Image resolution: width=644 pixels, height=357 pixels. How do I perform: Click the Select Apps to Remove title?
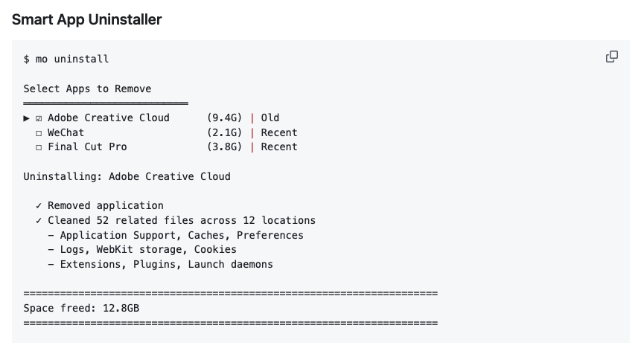(x=87, y=89)
